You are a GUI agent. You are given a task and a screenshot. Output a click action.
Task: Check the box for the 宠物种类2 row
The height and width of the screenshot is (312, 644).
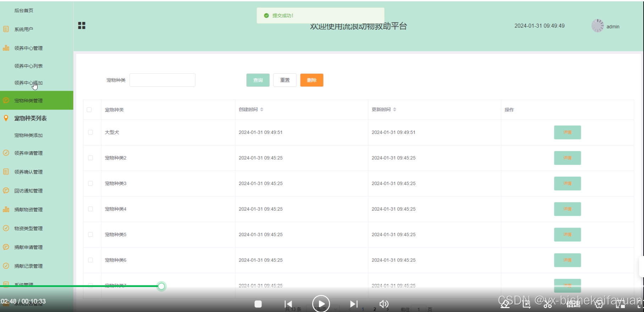pyautogui.click(x=90, y=158)
